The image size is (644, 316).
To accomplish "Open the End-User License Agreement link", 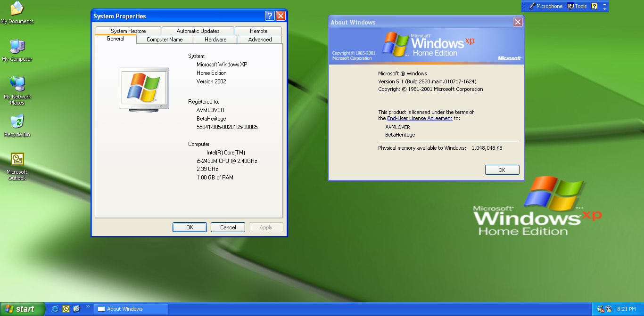I will tap(420, 119).
